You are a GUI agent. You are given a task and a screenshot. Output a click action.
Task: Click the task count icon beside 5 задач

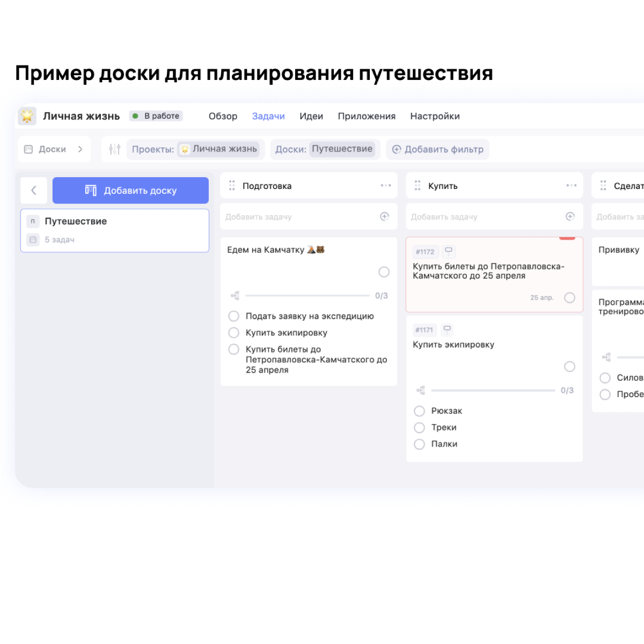pyautogui.click(x=33, y=240)
